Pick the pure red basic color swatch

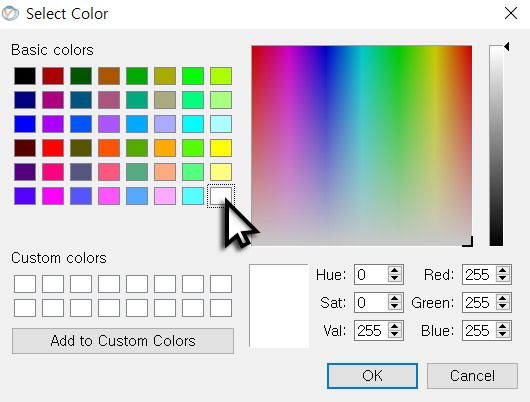(53, 148)
